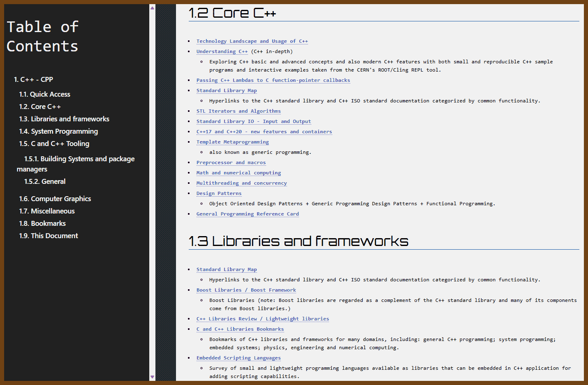Screen dimensions: 588x385
Task: Open 'C++ Libraries Review / Lightweight libraries'
Action: (263, 319)
